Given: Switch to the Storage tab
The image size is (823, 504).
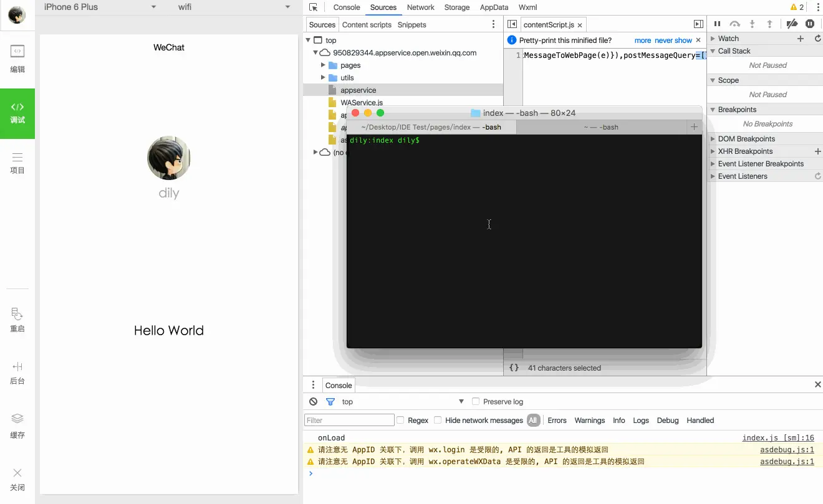Looking at the screenshot, I should pos(457,7).
